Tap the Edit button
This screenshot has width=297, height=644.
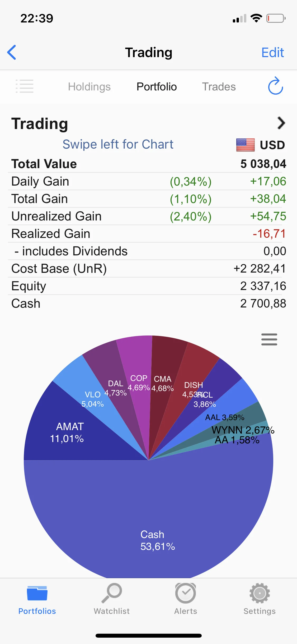point(272,52)
